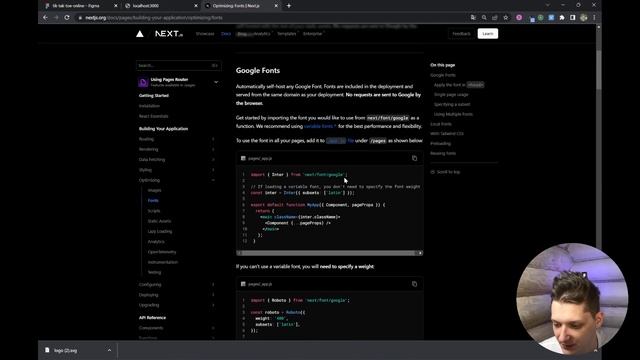640x360 pixels.
Task: Jump to Using Multiple Fonts section
Action: coord(453,114)
